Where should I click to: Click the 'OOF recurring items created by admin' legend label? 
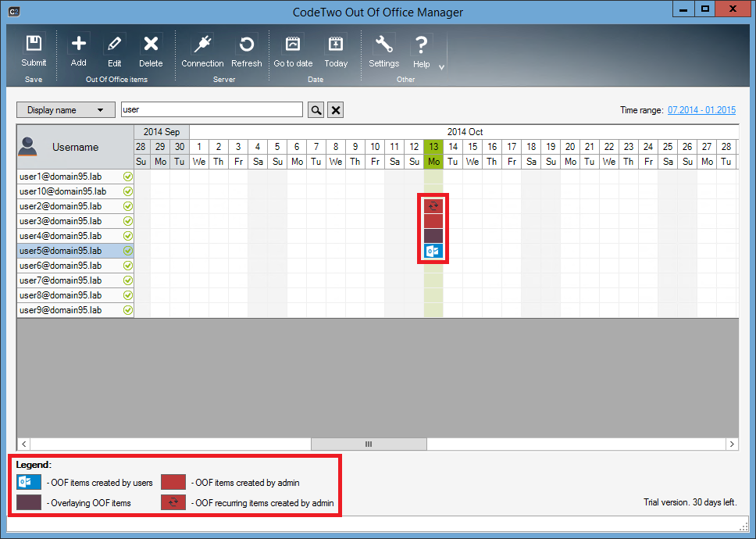click(x=265, y=503)
